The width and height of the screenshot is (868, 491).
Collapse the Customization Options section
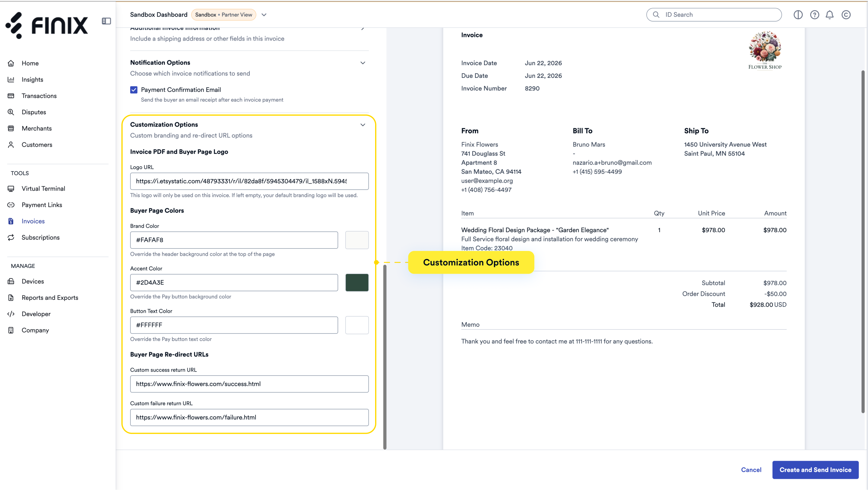(x=363, y=125)
